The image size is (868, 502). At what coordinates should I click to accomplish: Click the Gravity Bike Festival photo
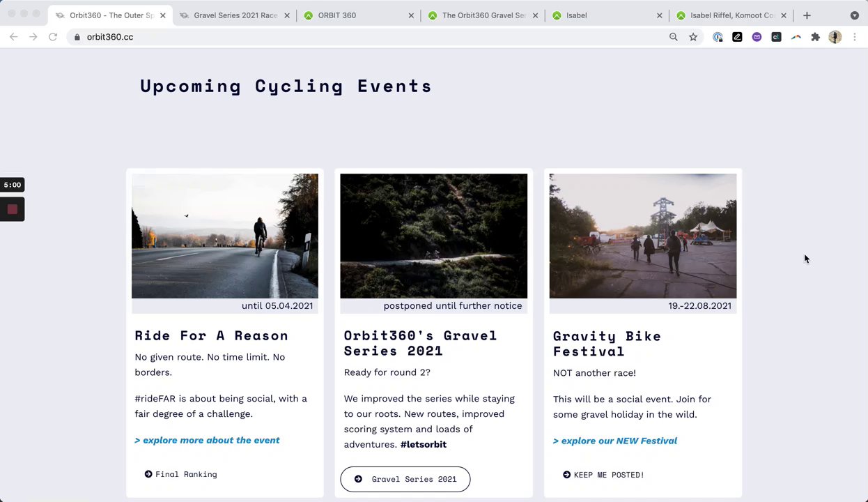coord(642,236)
